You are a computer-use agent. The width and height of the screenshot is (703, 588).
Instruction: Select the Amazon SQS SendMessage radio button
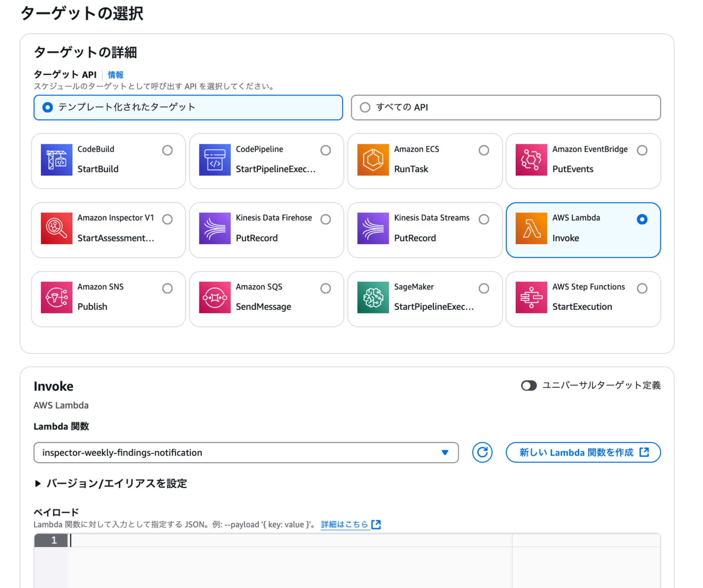click(x=325, y=288)
